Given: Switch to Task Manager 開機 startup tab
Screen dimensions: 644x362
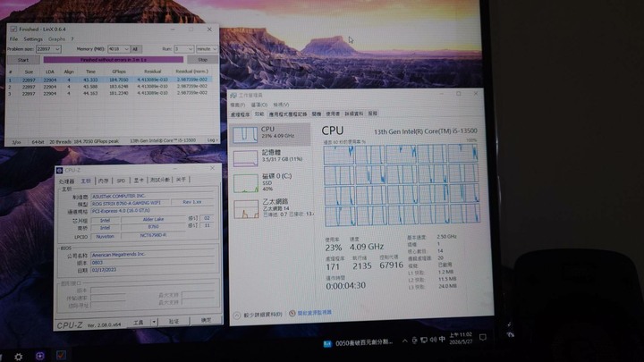Looking at the screenshot, I should tap(317, 114).
